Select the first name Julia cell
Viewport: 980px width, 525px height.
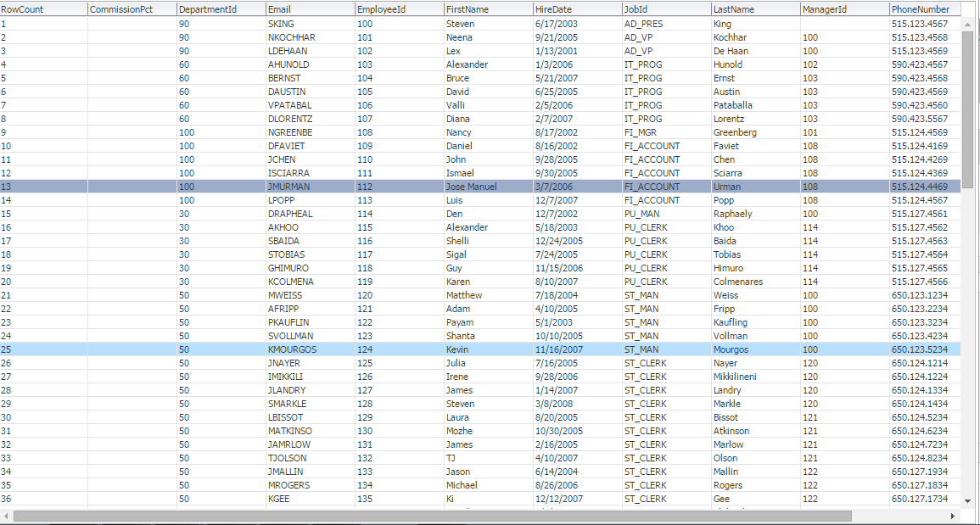click(x=489, y=362)
